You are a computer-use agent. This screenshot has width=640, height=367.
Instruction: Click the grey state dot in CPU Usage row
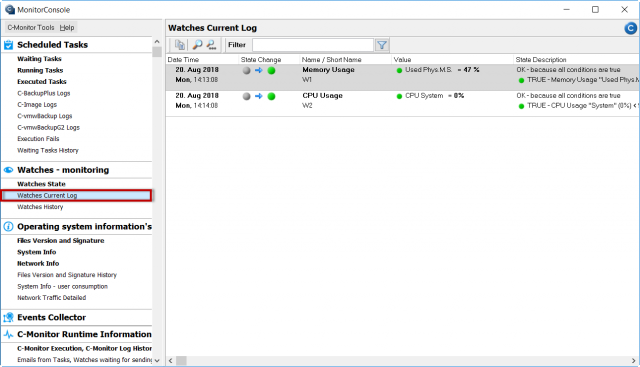[246, 96]
